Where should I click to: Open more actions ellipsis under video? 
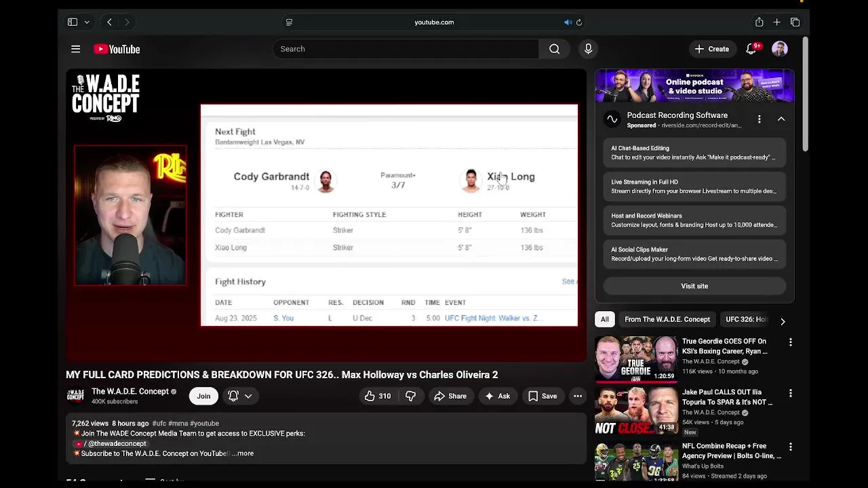(x=578, y=396)
